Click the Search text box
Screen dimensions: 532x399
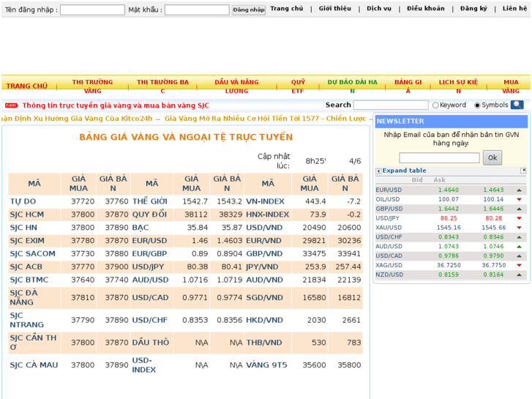coord(391,105)
